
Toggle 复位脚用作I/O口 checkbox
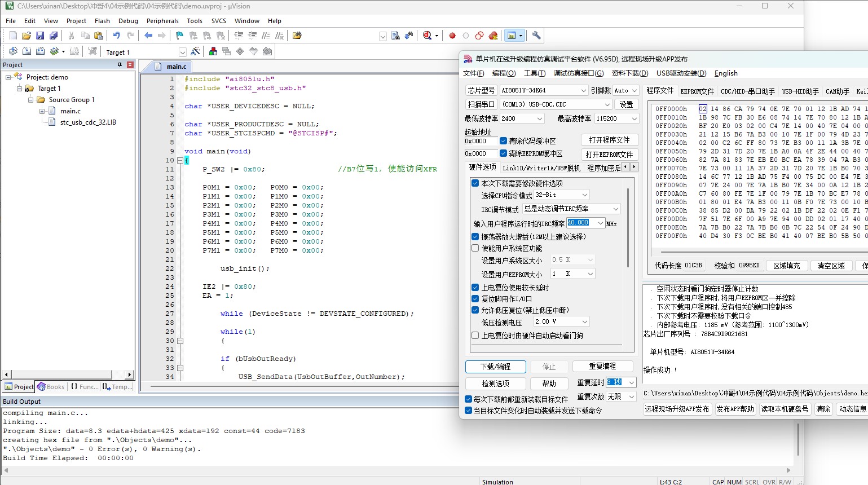tap(475, 299)
